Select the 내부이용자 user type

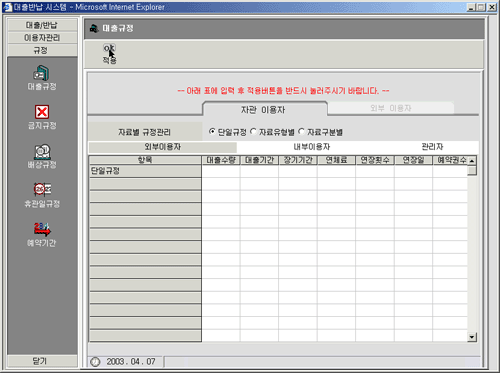coord(312,147)
